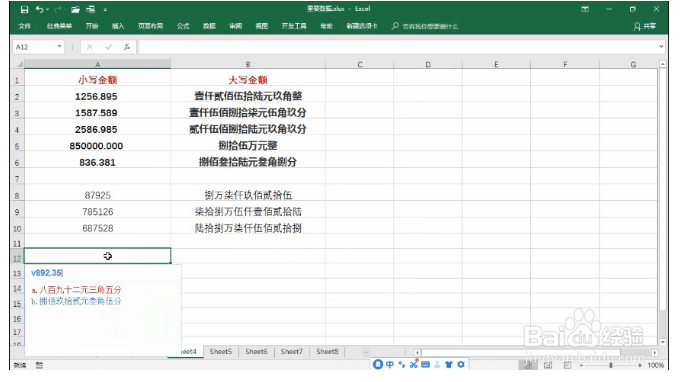
Task: Open the 数据 ribbon tab
Action: point(209,26)
